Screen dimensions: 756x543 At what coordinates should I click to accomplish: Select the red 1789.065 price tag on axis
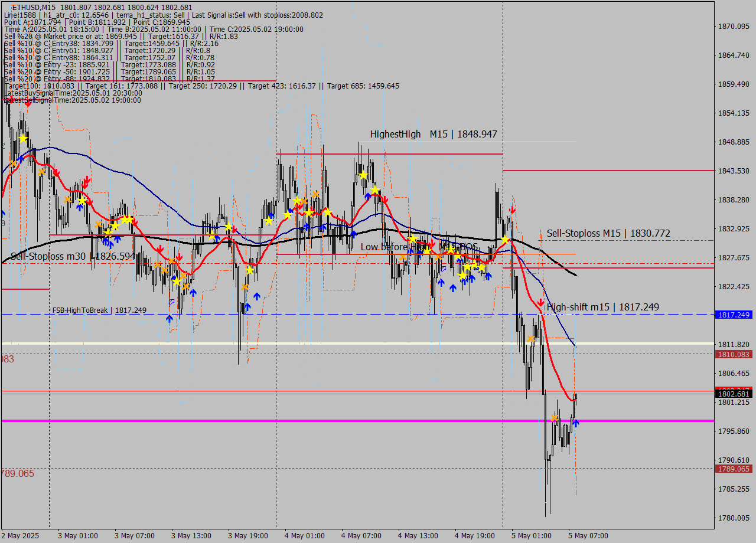(733, 469)
